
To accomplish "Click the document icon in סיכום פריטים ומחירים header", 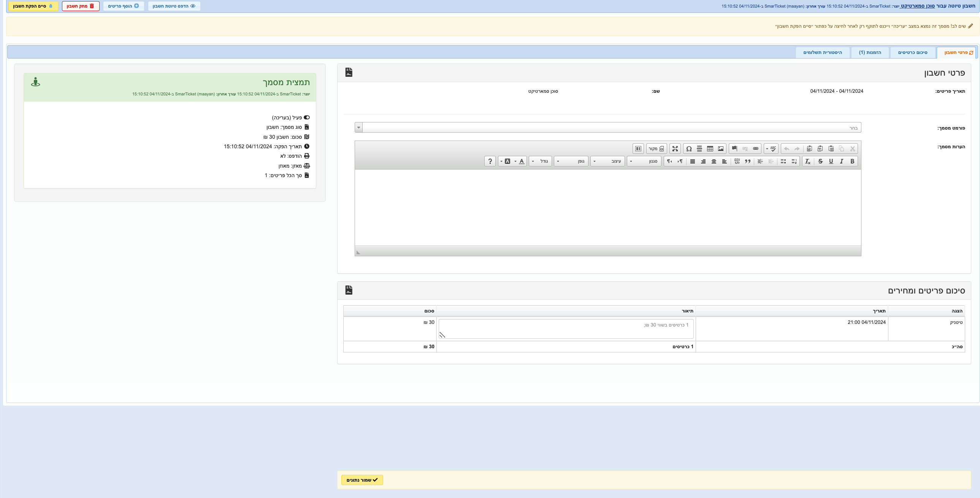I will click(x=349, y=290).
